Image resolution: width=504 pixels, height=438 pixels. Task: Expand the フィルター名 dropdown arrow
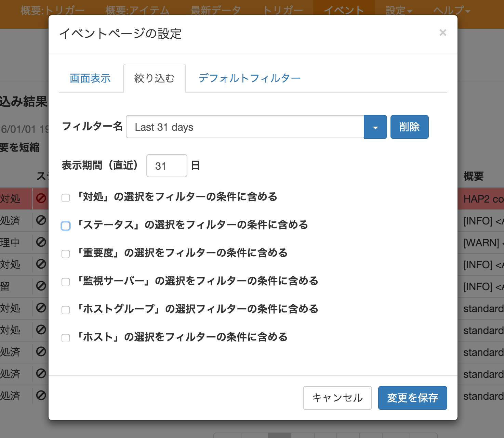(x=375, y=127)
